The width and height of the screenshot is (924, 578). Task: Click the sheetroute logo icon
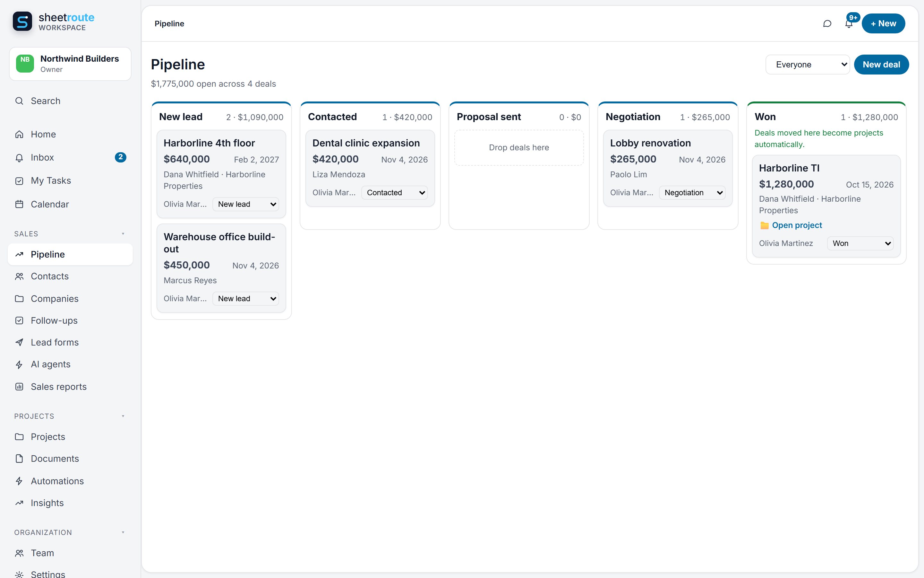[x=22, y=22]
